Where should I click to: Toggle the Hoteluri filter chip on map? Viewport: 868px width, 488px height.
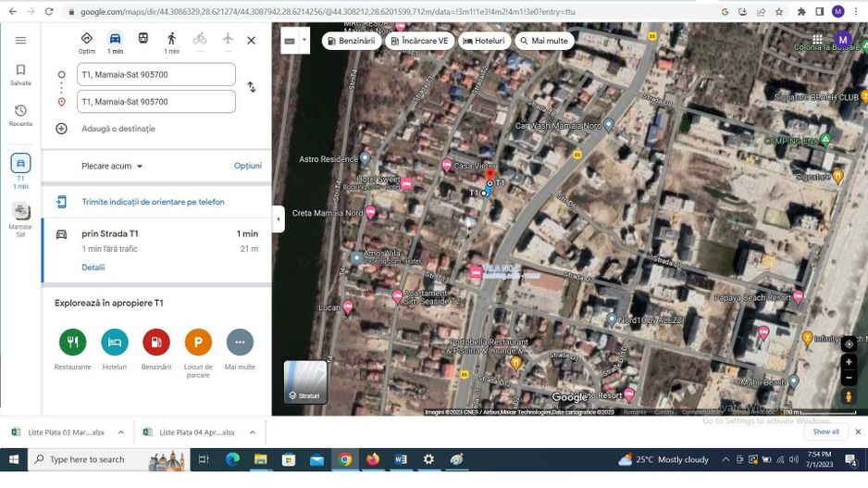click(x=483, y=41)
